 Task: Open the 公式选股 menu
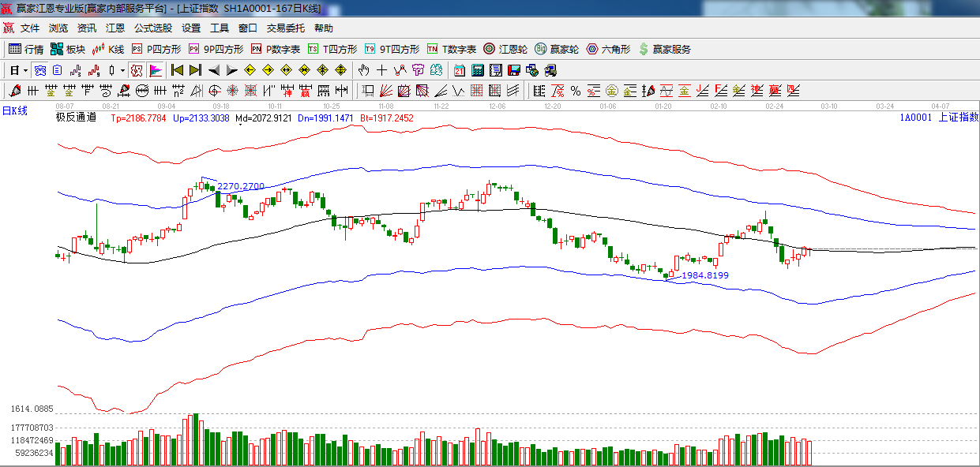tap(152, 28)
